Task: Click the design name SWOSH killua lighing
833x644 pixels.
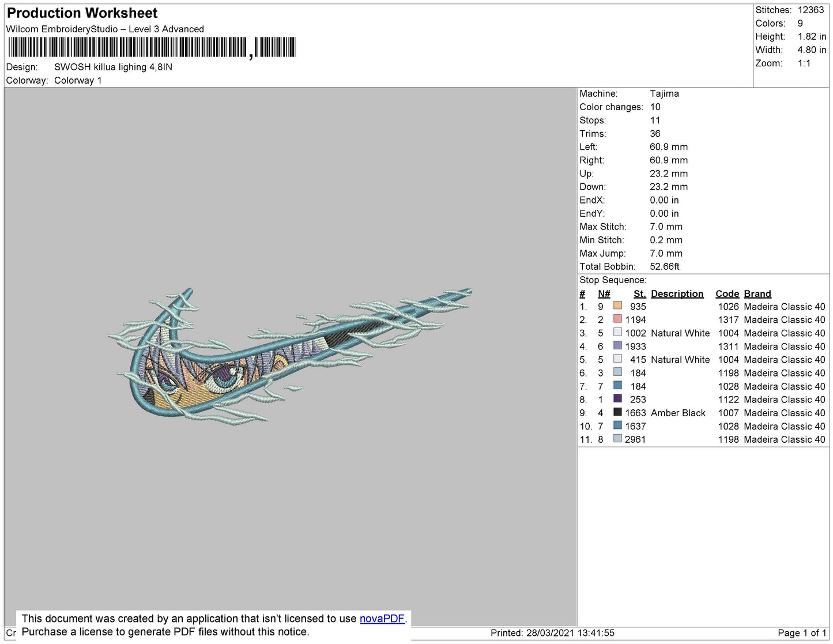Action: point(113,67)
